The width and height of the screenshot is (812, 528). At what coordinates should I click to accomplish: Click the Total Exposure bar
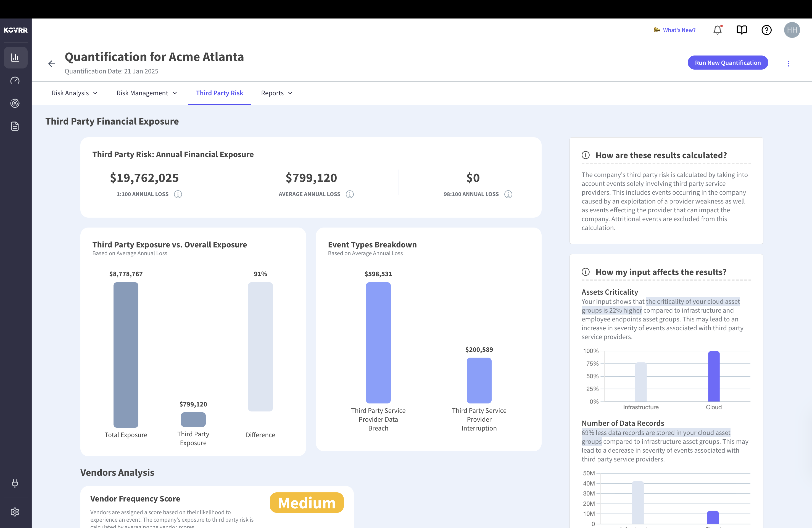point(126,355)
